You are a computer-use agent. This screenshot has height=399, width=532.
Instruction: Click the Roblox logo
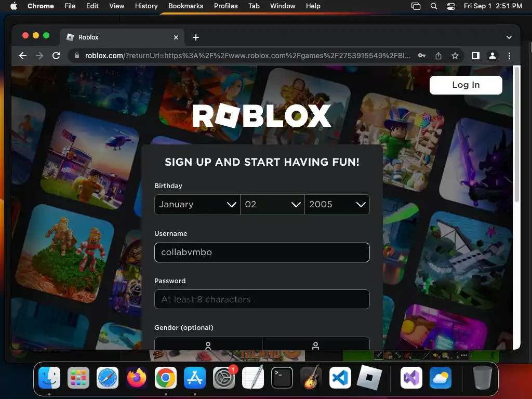(262, 116)
